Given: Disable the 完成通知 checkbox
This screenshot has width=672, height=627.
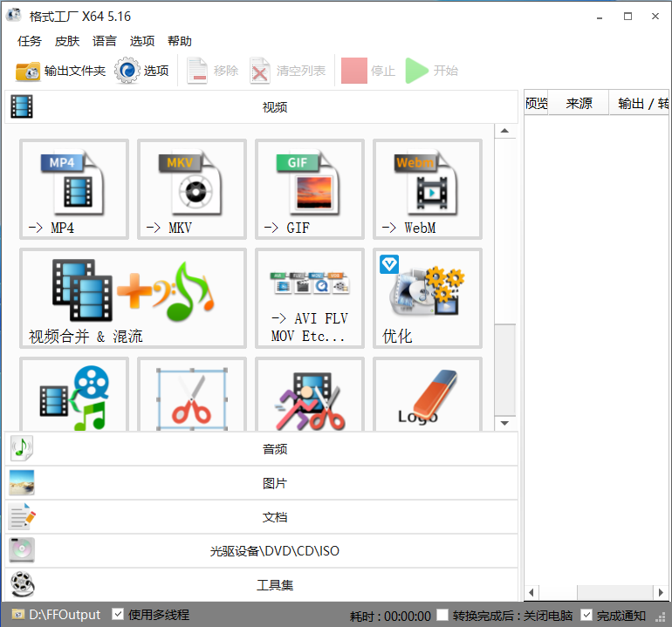Looking at the screenshot, I should (586, 615).
